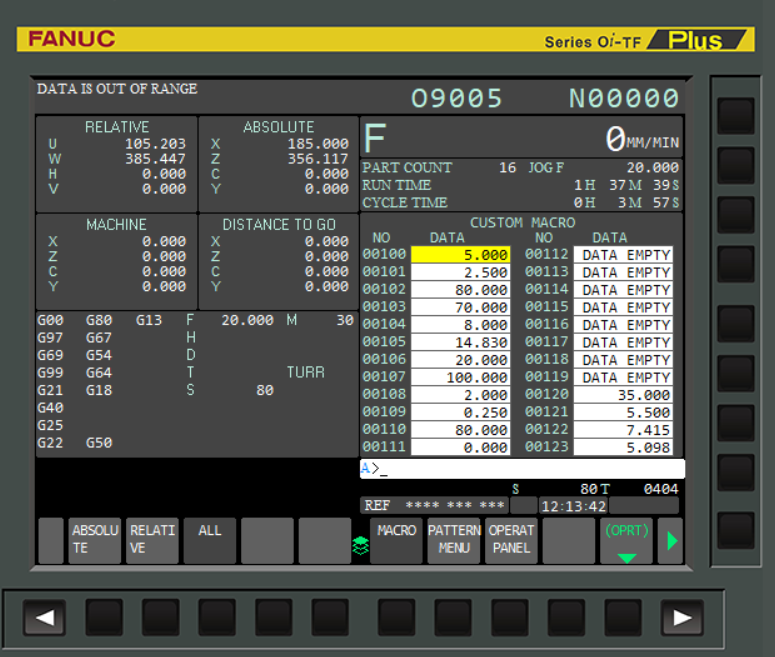Select macro variable 00122 value 7.415
This screenshot has height=657, width=775.
[x=623, y=430]
